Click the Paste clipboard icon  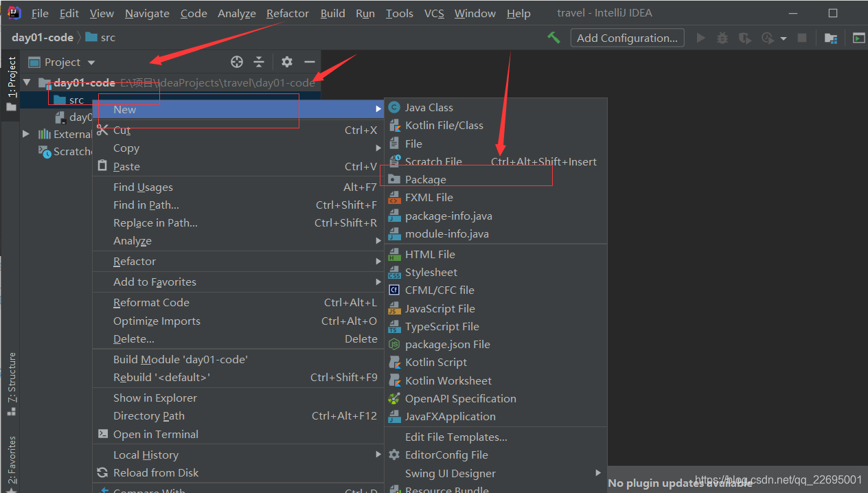[x=103, y=166]
